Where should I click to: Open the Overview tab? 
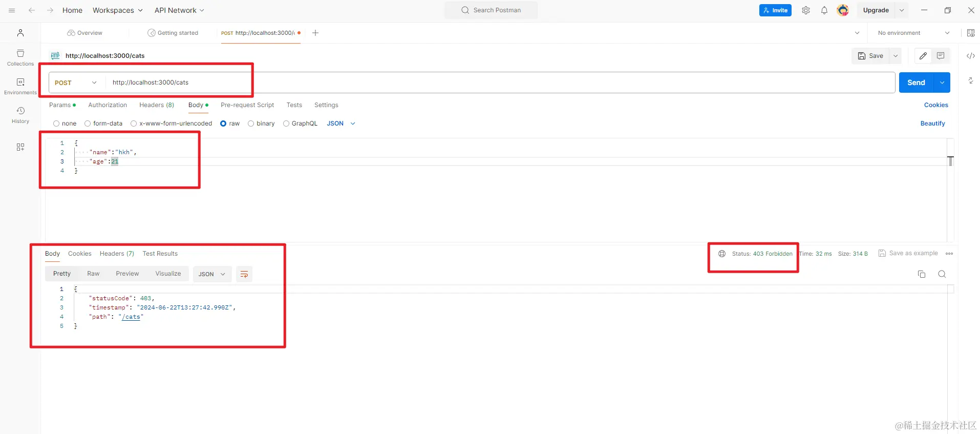(85, 33)
